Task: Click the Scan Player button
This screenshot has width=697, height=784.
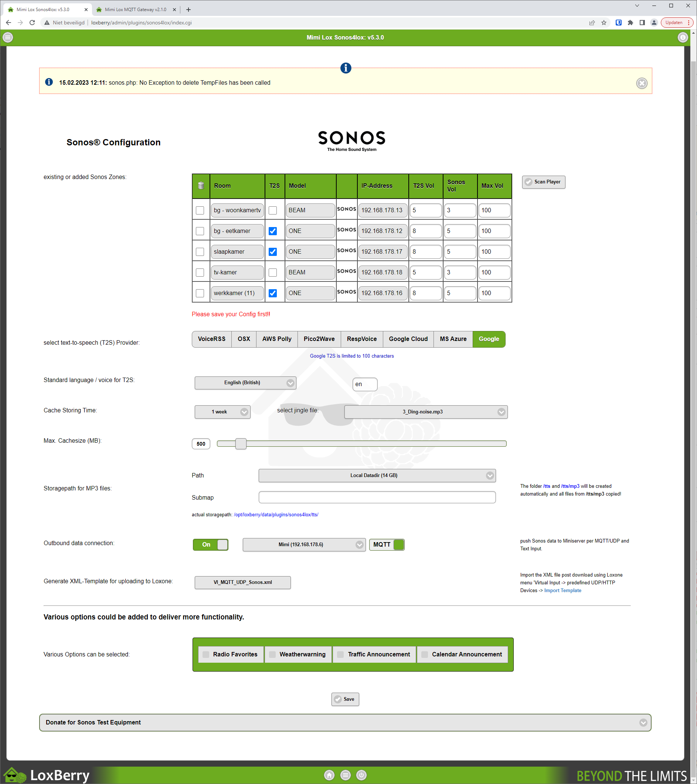Action: [x=543, y=182]
